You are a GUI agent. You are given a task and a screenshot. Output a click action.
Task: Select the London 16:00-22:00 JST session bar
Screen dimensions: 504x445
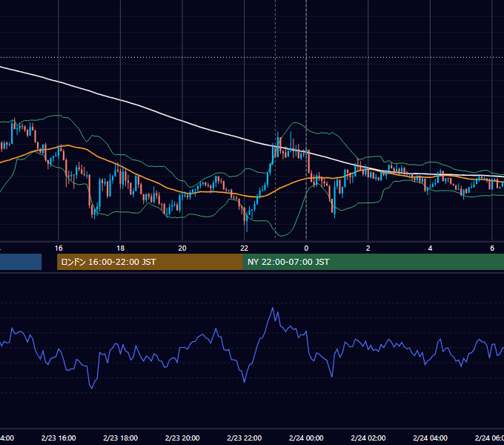pos(150,262)
